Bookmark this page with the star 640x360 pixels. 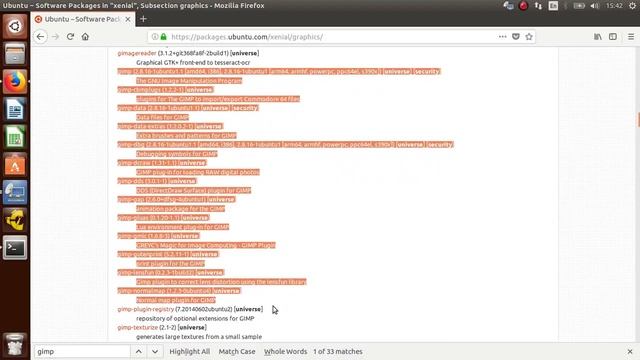pos(529,37)
